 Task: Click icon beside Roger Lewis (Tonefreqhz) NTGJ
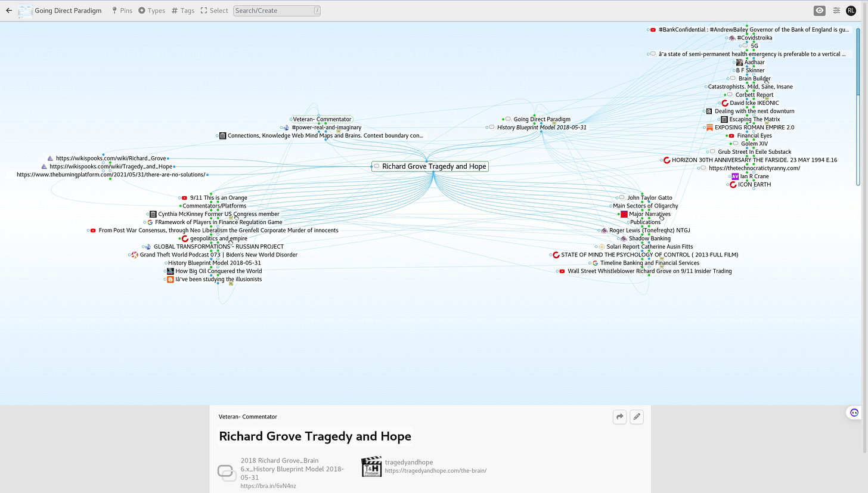(x=604, y=231)
